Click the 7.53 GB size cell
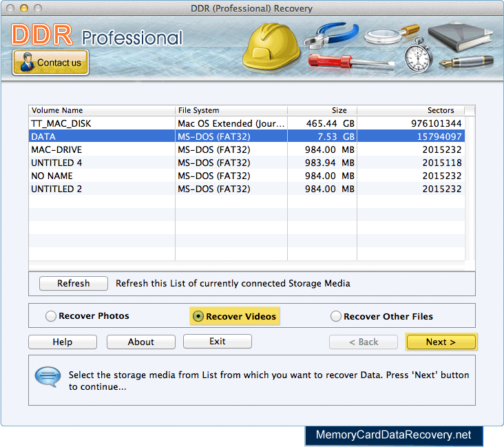The height and width of the screenshot is (447, 504). coord(322,136)
